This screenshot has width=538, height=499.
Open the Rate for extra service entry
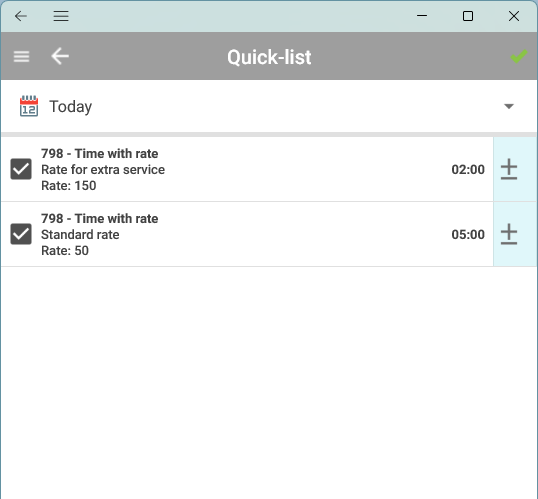247,169
